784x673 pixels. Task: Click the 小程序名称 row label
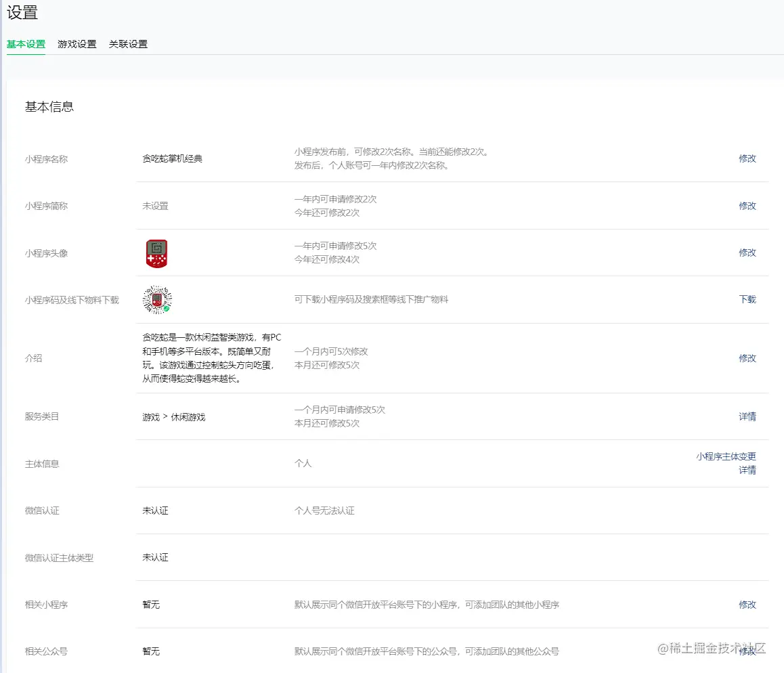(x=47, y=159)
